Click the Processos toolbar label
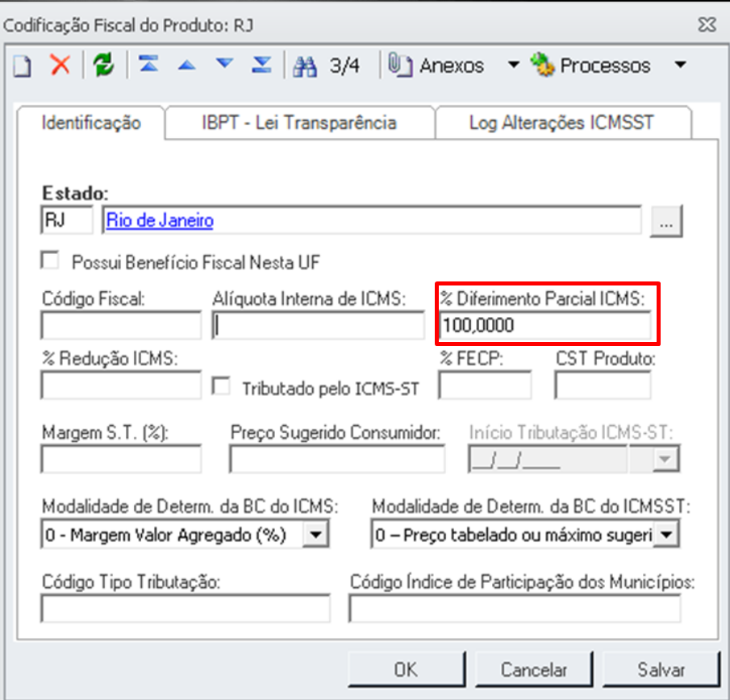730x700 pixels. tap(605, 65)
